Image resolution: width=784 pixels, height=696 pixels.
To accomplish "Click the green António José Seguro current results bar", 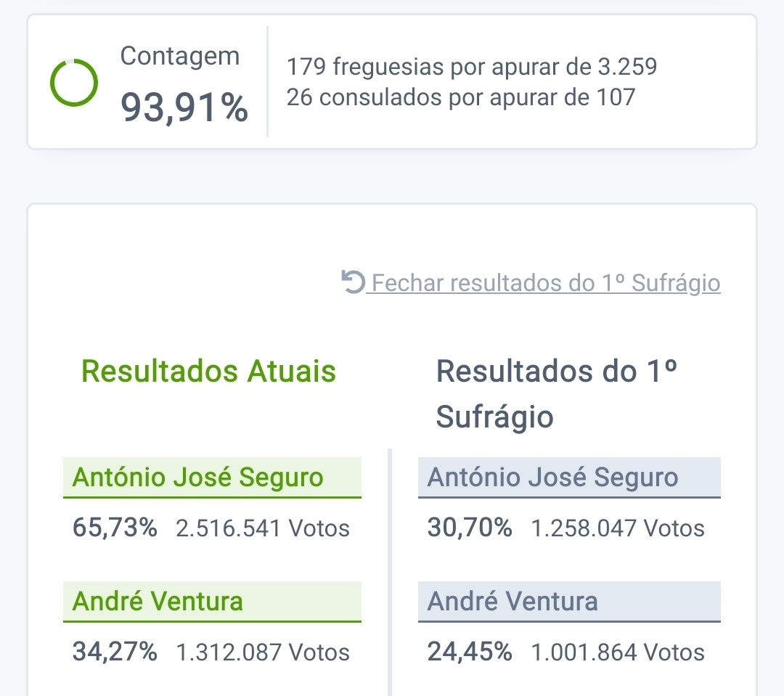I will (x=212, y=478).
